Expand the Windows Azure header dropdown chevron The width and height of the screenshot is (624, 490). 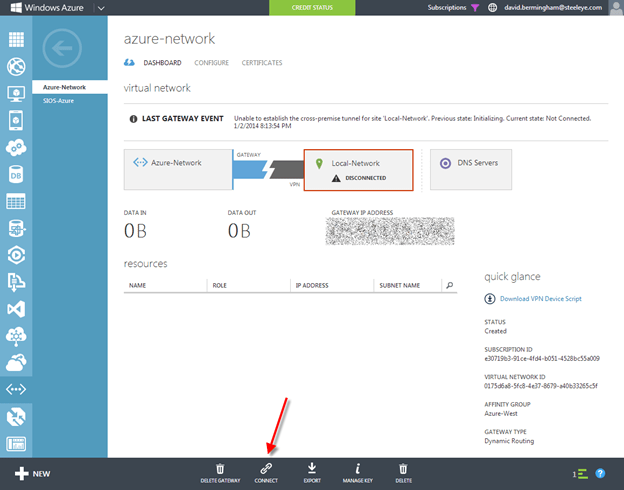coord(101,8)
